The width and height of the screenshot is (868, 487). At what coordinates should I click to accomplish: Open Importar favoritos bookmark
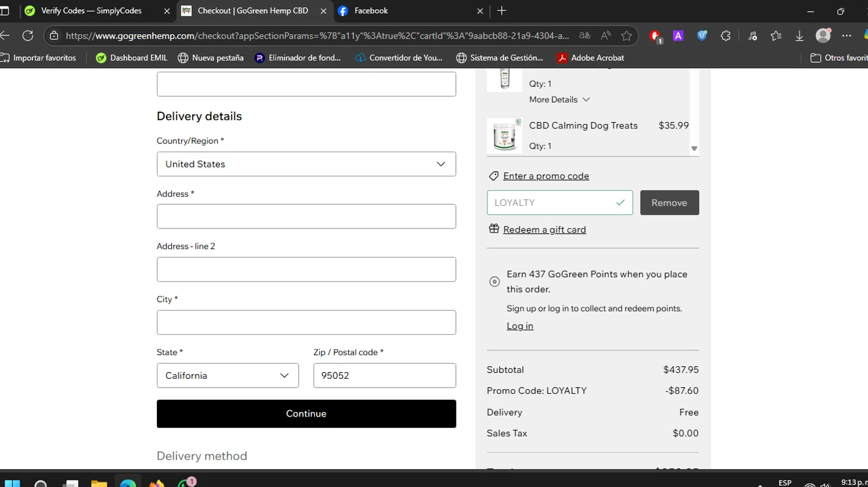click(x=39, y=58)
